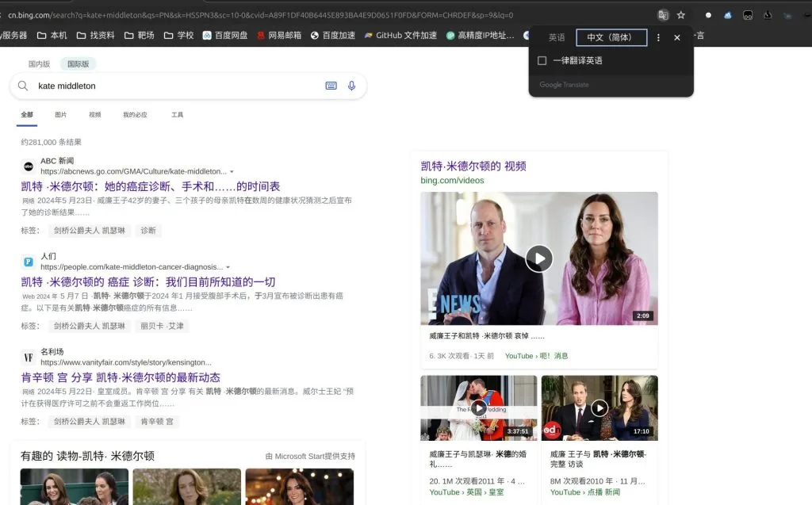This screenshot has width=812, height=505.
Task: Open the 学校 bookmarks folder
Action: tap(178, 35)
